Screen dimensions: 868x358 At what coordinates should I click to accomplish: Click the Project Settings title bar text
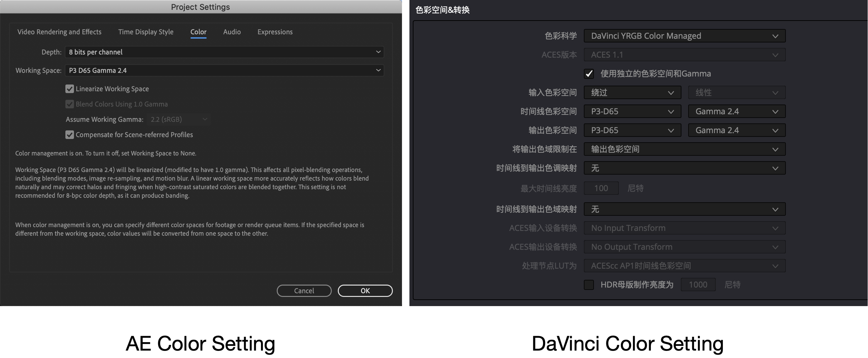tap(200, 7)
